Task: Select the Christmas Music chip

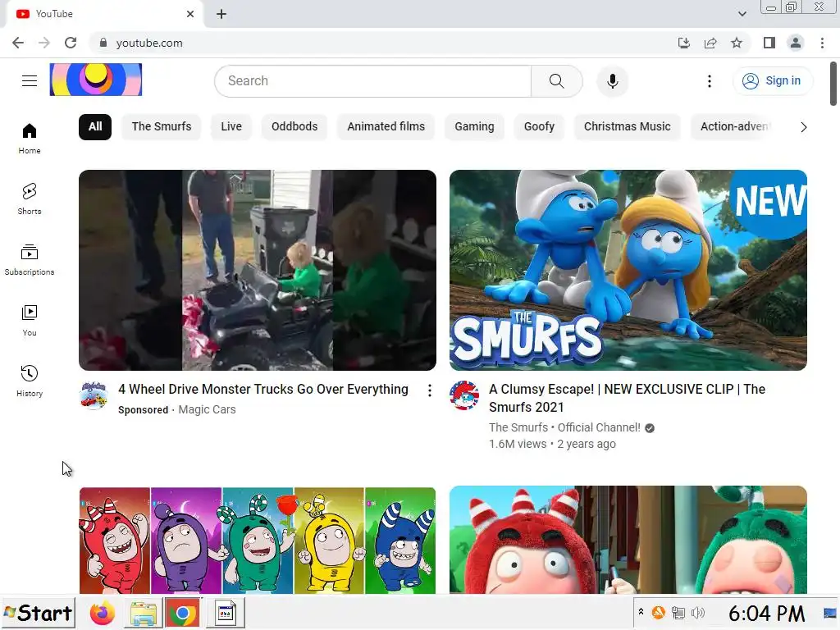Action: [627, 127]
